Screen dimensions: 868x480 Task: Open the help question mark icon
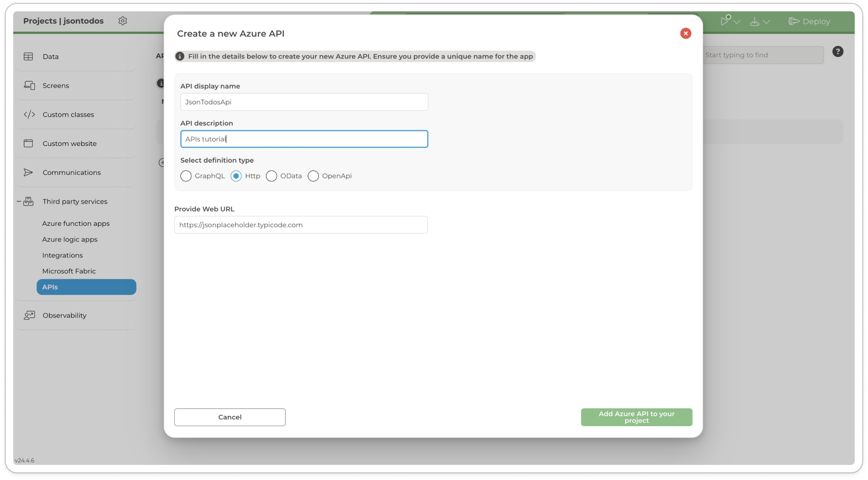click(x=837, y=51)
